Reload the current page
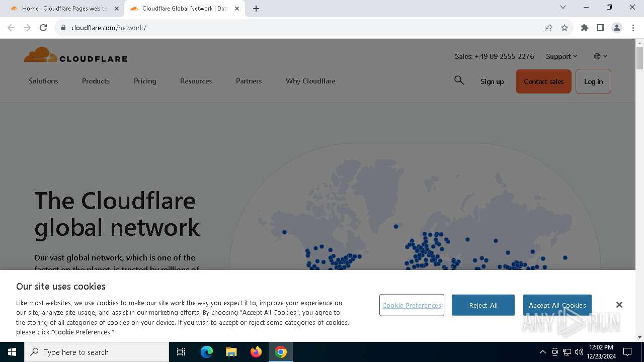 pos(43,28)
